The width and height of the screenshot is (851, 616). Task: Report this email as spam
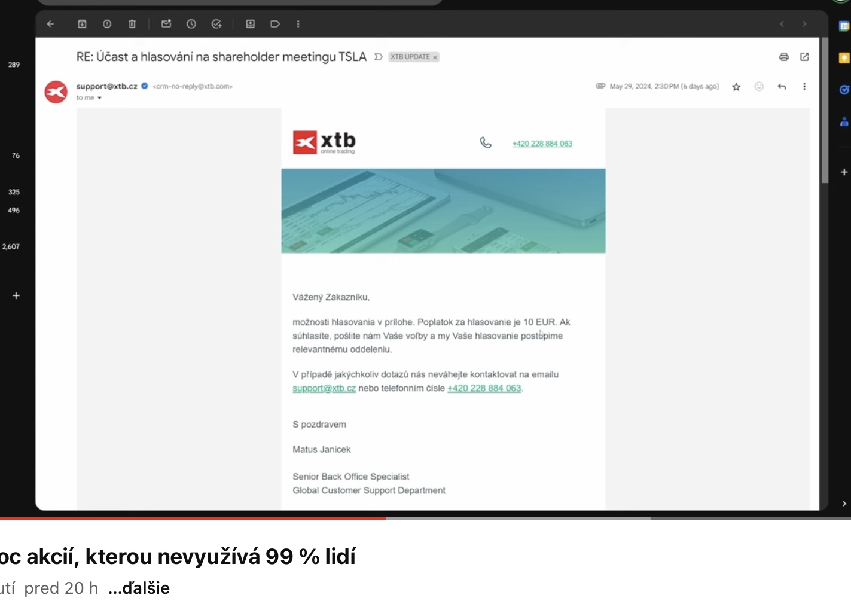point(107,24)
